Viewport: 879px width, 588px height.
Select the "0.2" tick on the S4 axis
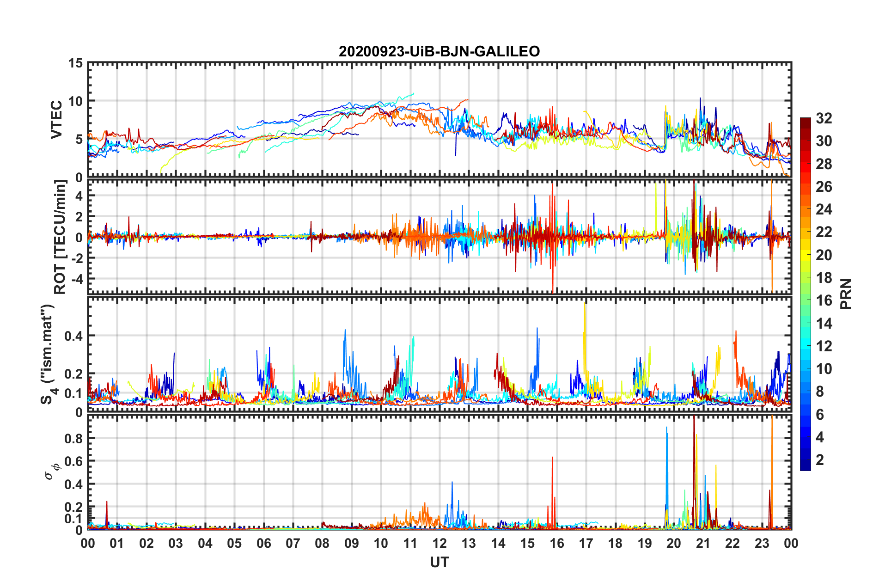[x=74, y=374]
